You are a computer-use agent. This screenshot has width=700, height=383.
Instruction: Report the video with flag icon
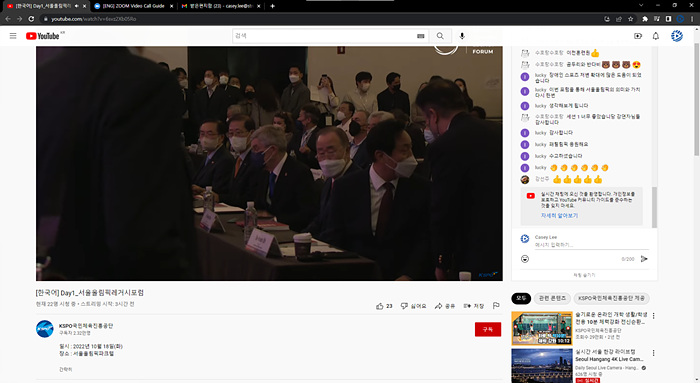pos(496,306)
